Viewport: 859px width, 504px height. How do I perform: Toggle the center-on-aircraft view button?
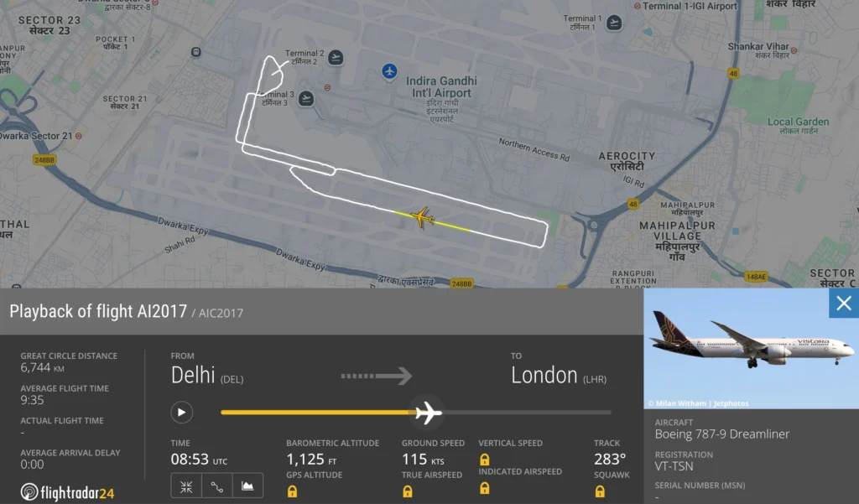point(186,486)
